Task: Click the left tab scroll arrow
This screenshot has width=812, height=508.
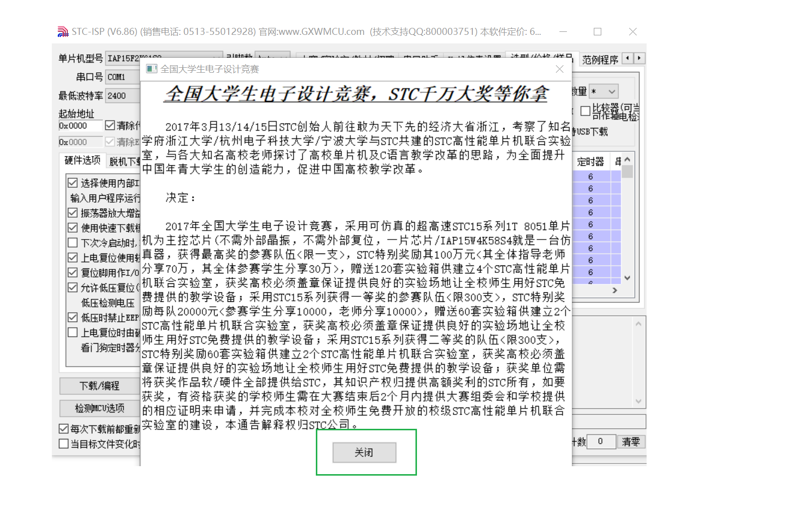Action: tap(628, 58)
